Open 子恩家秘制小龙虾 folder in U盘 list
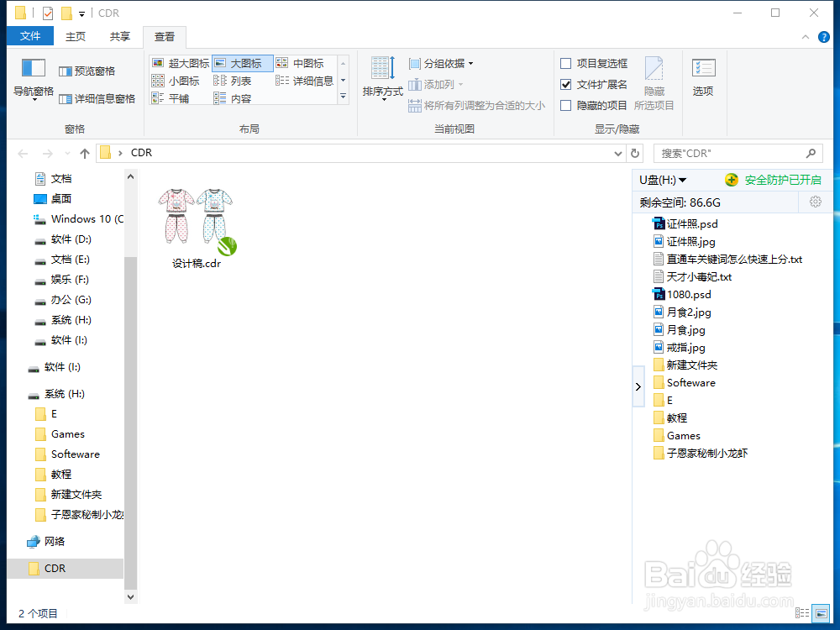The height and width of the screenshot is (630, 840). coord(701,454)
